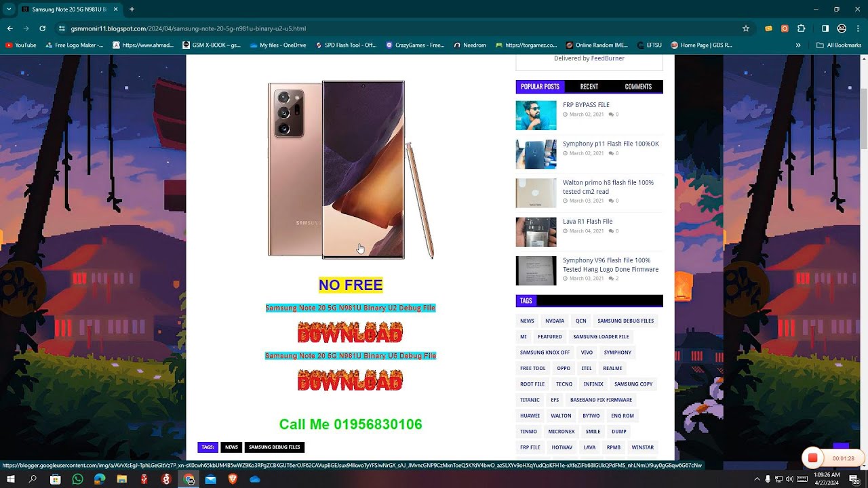Expand the hidden bookmarks overflow chevron
Image resolution: width=868 pixels, height=488 pixels.
798,45
